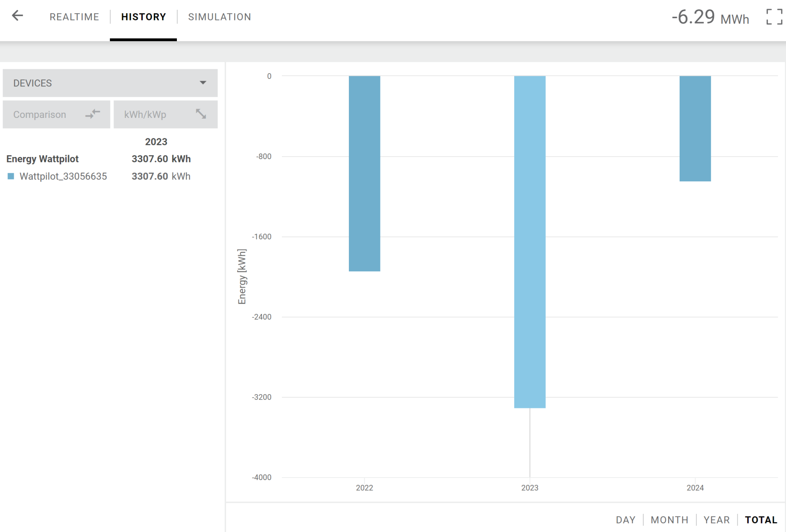This screenshot has height=532, width=786.
Task: Switch chart range to MONTH
Action: pyautogui.click(x=669, y=520)
